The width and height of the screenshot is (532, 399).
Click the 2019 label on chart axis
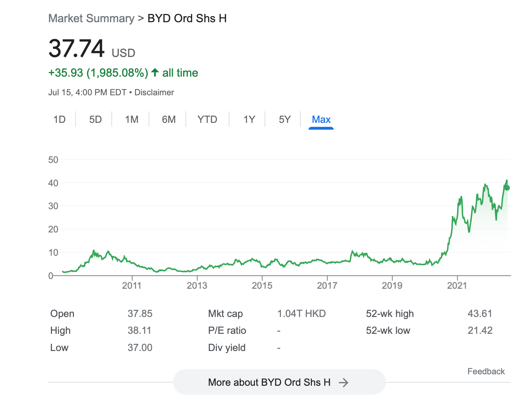tap(392, 285)
